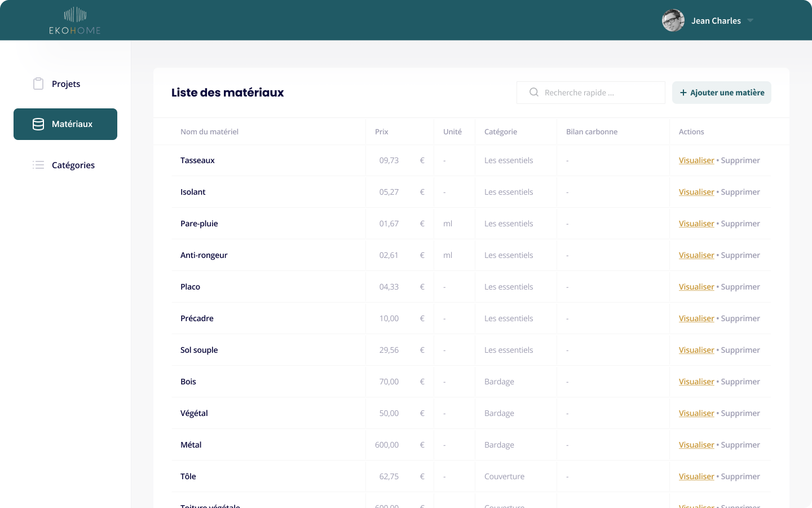The image size is (812, 508).
Task: Expand the user account dropdown arrow
Action: [x=750, y=21]
